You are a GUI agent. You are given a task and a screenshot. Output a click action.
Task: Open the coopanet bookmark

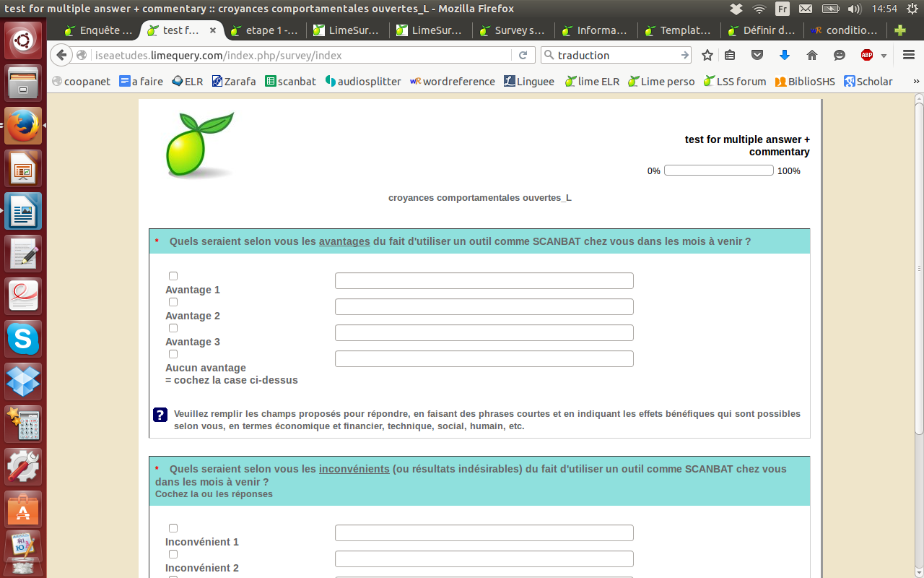click(81, 82)
